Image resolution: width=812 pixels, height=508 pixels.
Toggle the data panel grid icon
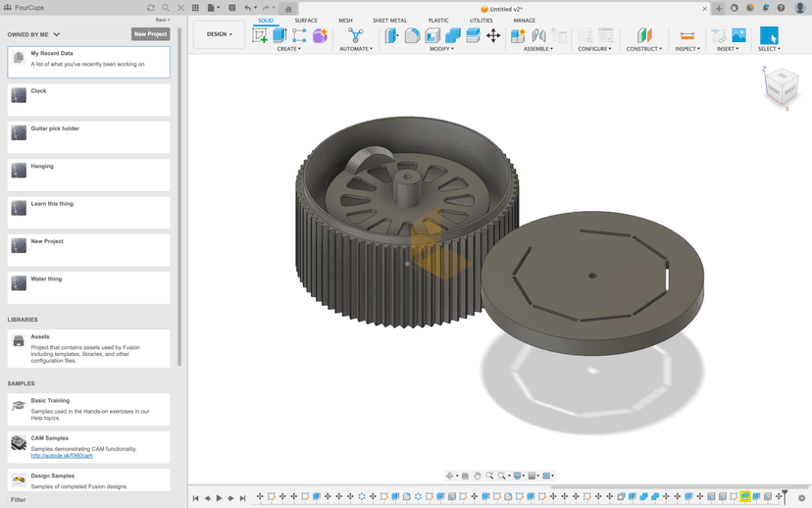point(195,8)
